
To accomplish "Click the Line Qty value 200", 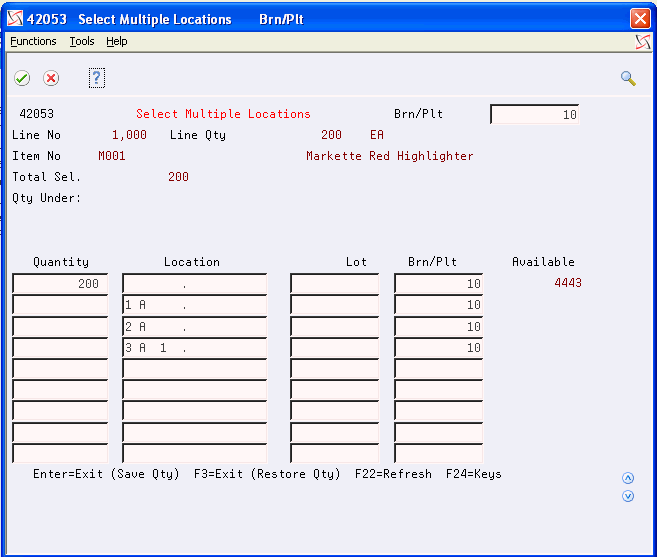I will coord(331,135).
